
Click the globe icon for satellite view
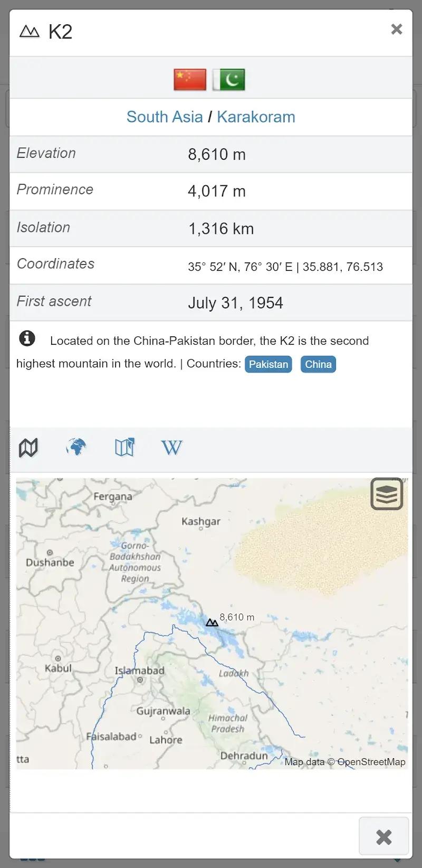(76, 447)
